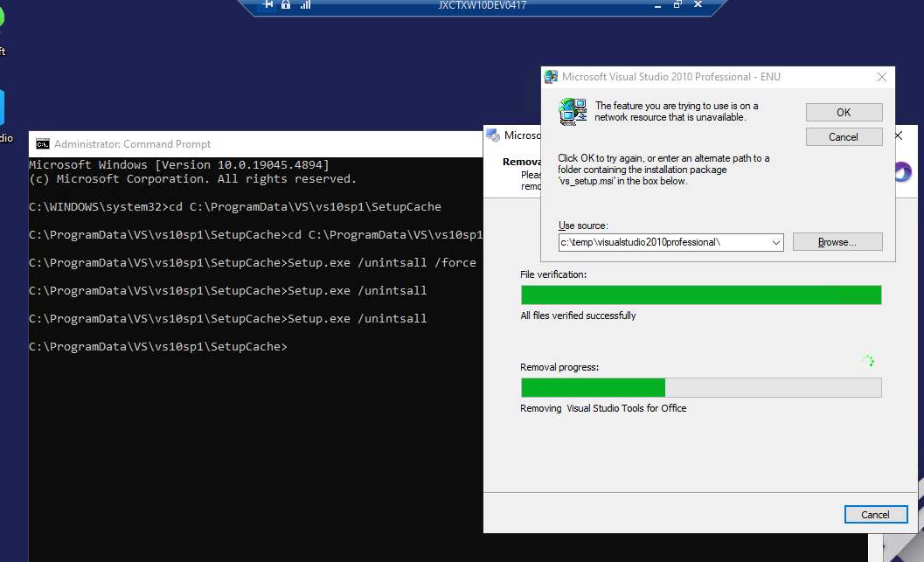
Task: Click the Administrator: Command Prompt title bar
Action: click(256, 144)
